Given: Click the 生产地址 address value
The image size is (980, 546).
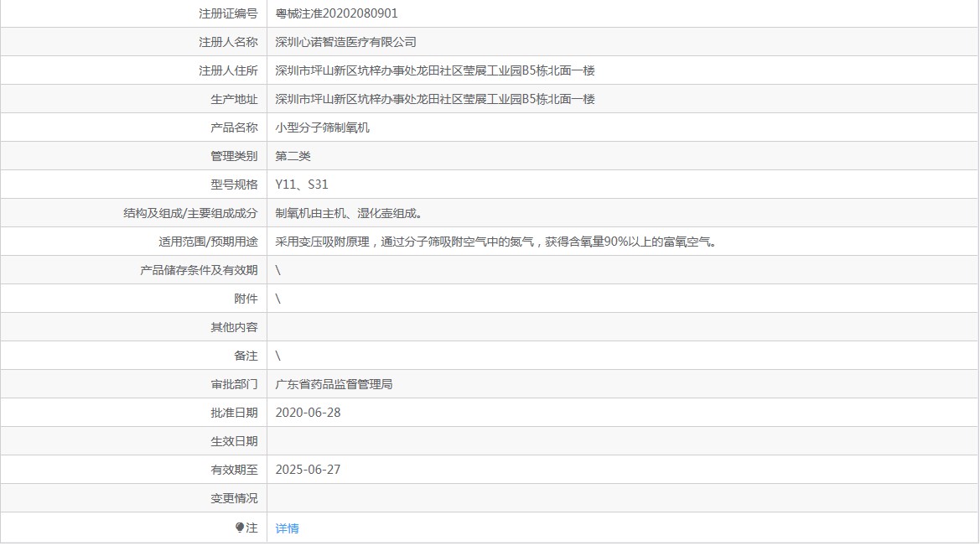Looking at the screenshot, I should pyautogui.click(x=435, y=99).
